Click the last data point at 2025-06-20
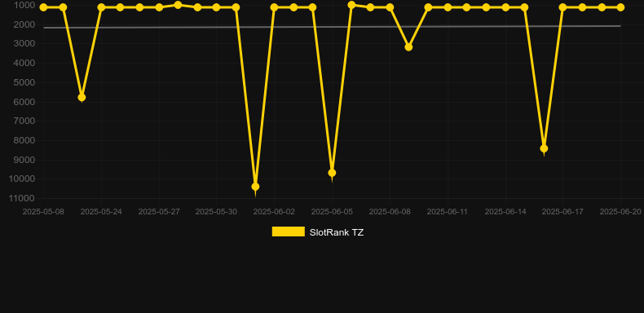This screenshot has height=313, width=644. (x=620, y=7)
